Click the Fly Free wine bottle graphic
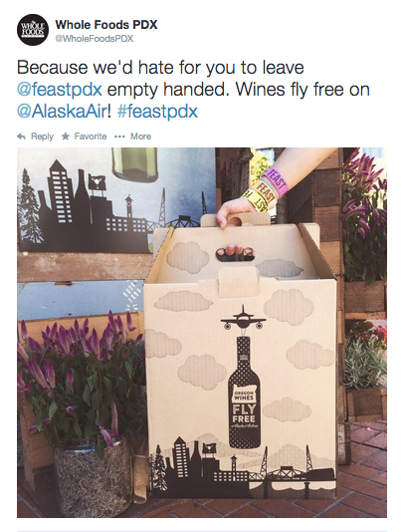The image size is (405, 532). 245,392
